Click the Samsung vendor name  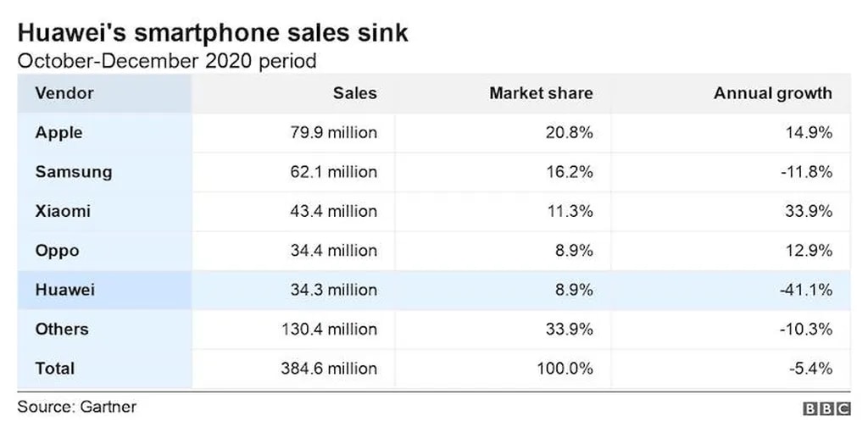coord(74,172)
